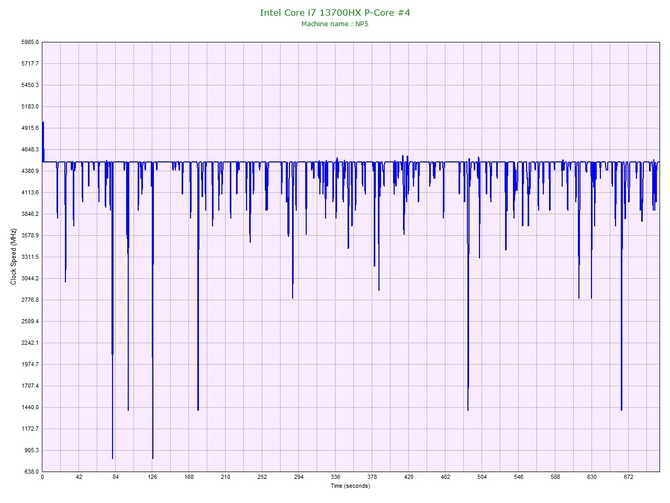Click the 638.0 y-axis value
Viewport: 670px width, 503px height.
click(31, 472)
